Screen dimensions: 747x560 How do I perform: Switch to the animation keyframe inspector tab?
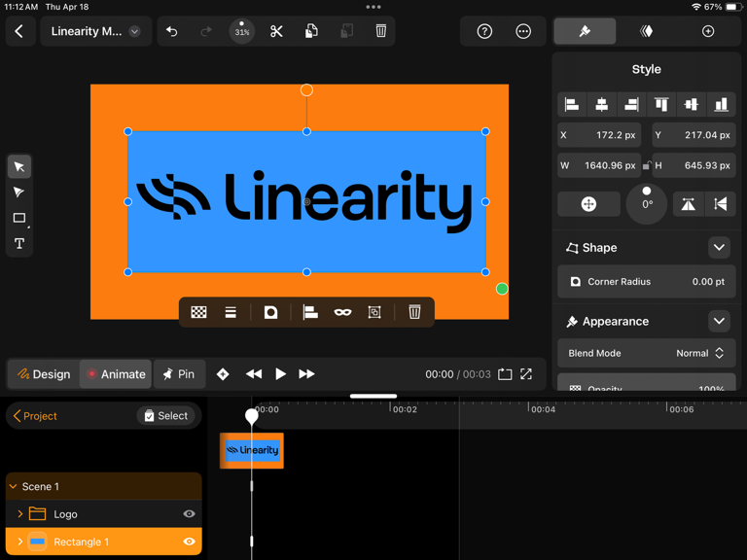[646, 31]
